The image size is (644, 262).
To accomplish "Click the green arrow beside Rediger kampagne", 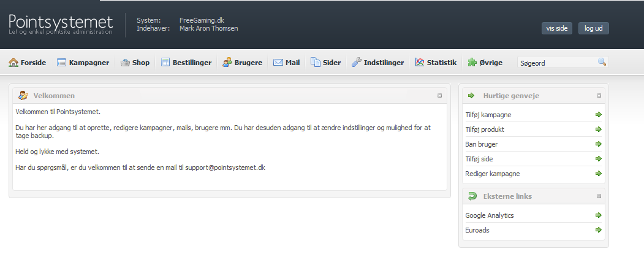I will pos(599,174).
